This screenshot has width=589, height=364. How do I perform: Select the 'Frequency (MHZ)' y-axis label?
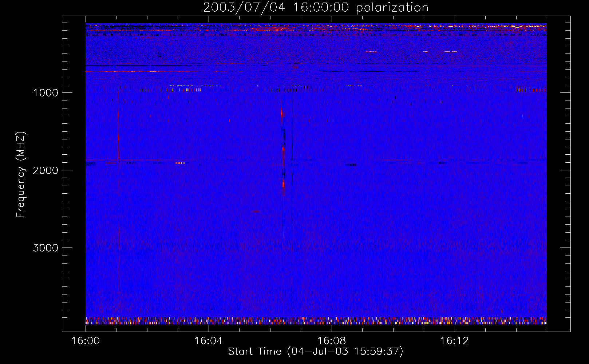coord(21,175)
